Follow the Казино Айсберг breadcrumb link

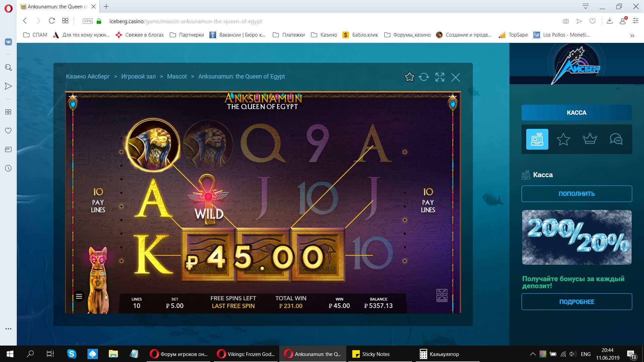point(88,76)
